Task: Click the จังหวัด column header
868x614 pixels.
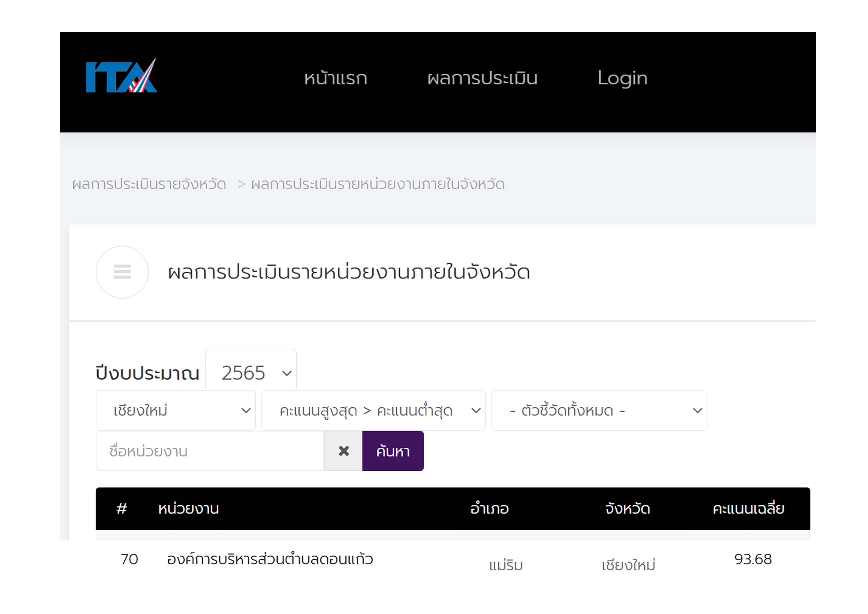Action: pos(627,509)
